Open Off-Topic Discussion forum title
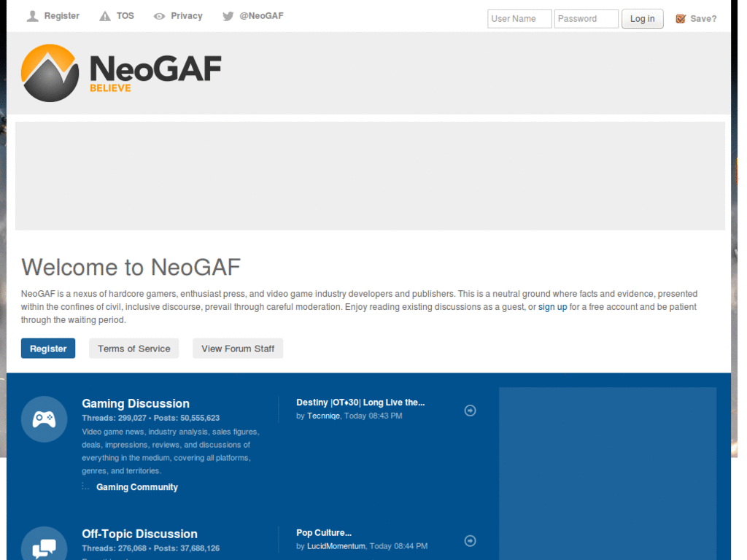This screenshot has width=747, height=560. click(x=139, y=534)
